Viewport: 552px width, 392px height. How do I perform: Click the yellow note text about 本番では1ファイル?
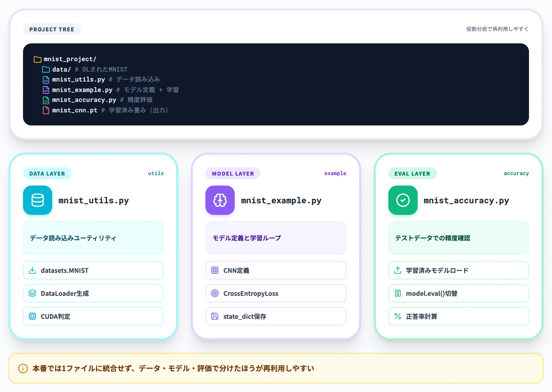173,368
